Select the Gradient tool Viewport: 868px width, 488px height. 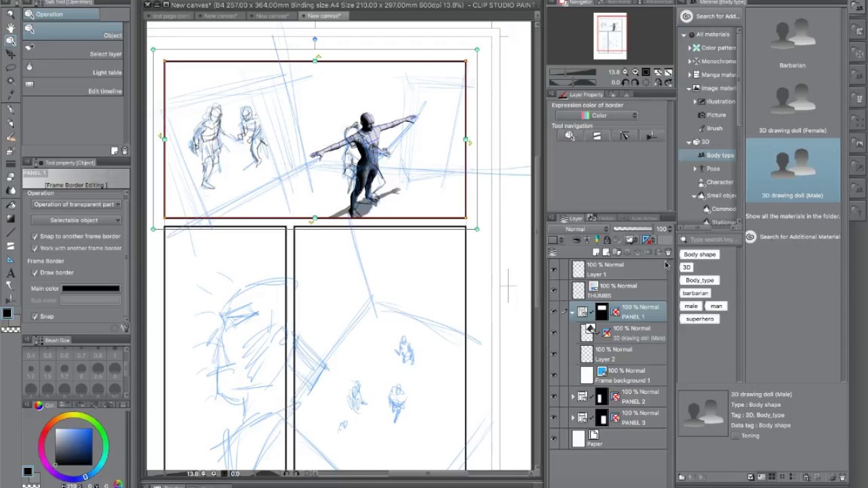[10, 218]
